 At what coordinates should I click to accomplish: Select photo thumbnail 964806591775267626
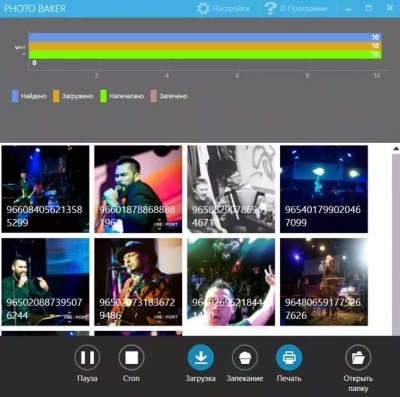click(324, 282)
